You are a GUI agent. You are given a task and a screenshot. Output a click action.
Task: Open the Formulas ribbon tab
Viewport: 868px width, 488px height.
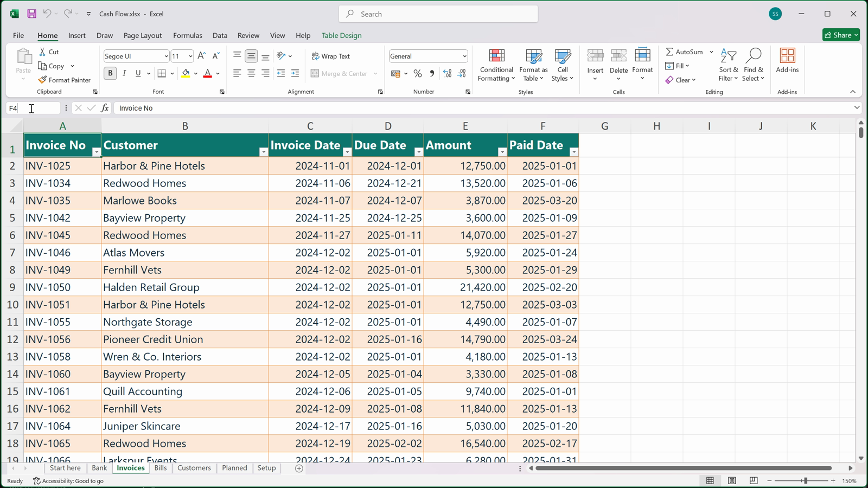tap(188, 35)
